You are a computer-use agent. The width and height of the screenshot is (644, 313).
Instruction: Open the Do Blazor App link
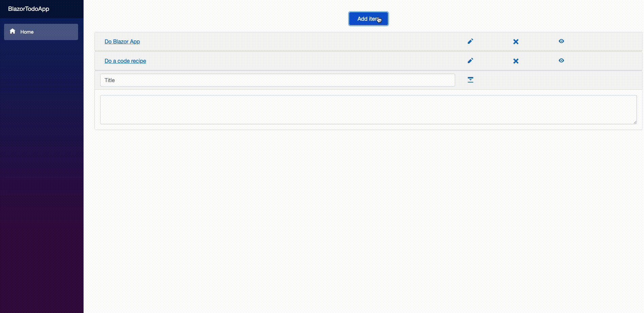coord(122,41)
